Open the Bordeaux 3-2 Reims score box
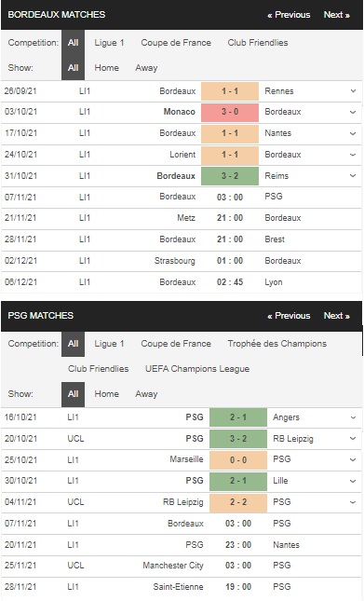The height and width of the screenshot is (601, 364). tap(230, 176)
